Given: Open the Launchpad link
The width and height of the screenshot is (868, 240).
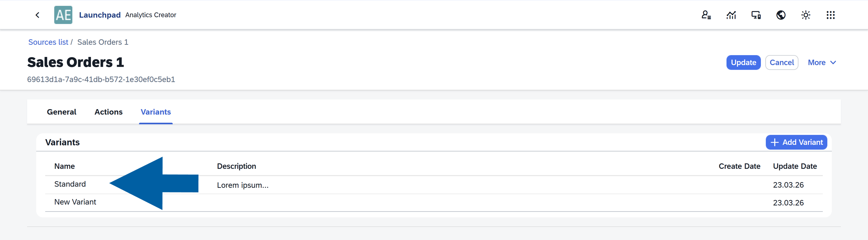Looking at the screenshot, I should pyautogui.click(x=100, y=15).
